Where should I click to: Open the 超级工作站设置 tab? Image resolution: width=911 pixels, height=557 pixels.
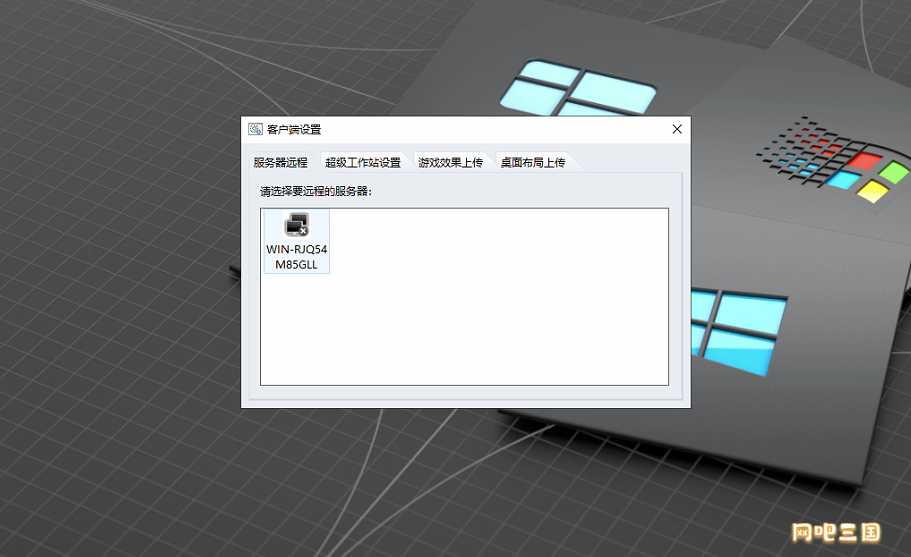363,163
